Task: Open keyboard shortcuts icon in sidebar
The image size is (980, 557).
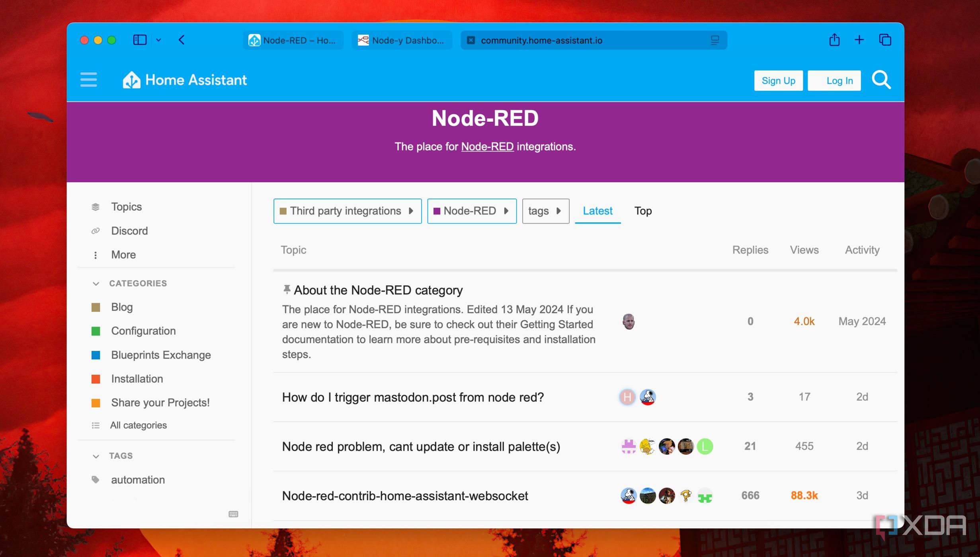Action: click(233, 514)
